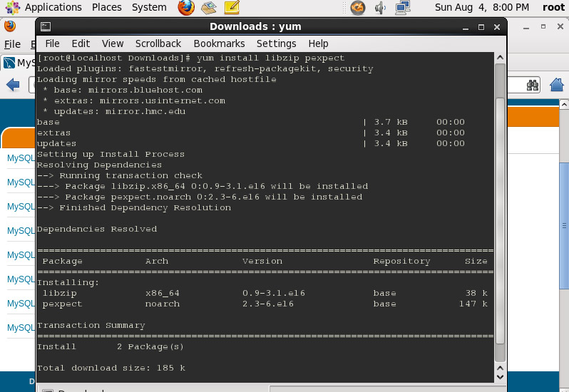Open the Scrollback menu
Screen dimensions: 569x392
tap(158, 43)
